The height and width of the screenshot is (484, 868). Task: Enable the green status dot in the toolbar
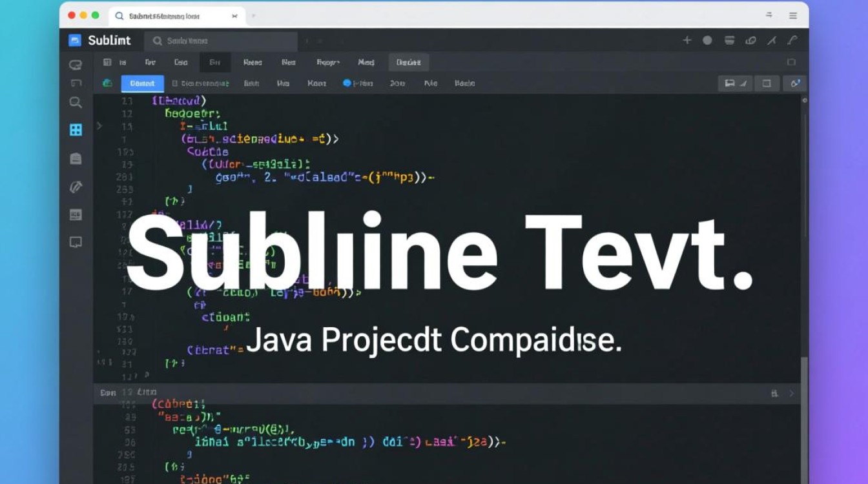[107, 83]
